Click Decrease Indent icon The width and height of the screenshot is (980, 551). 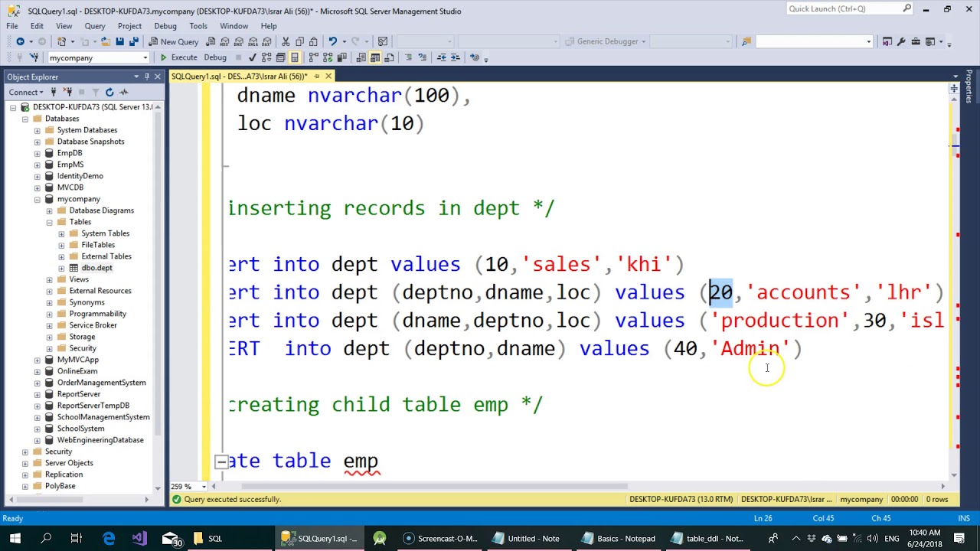(442, 57)
